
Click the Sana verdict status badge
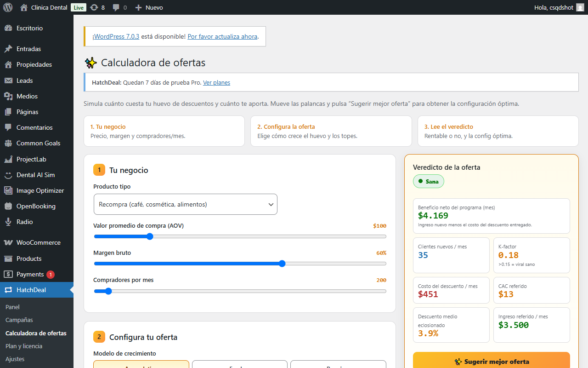pos(429,181)
